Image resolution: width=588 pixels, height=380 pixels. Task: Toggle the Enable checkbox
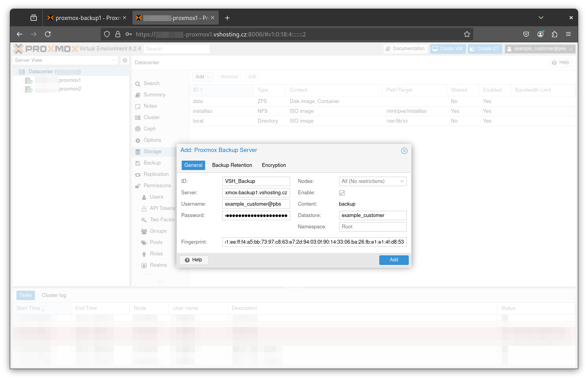[342, 193]
